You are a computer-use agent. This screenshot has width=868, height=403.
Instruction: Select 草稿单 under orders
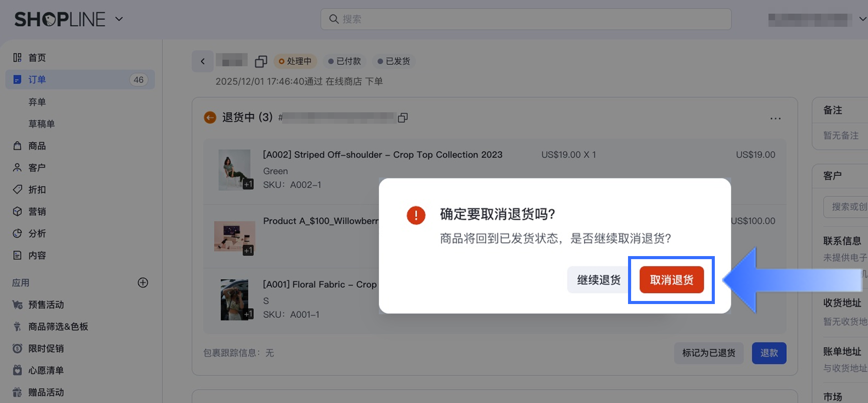click(41, 124)
